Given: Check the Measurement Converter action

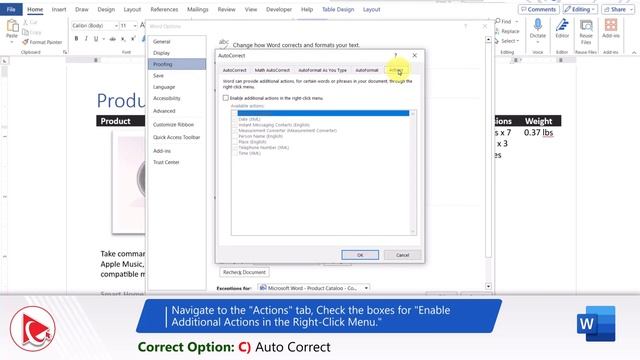Looking at the screenshot, I should coord(235,131).
